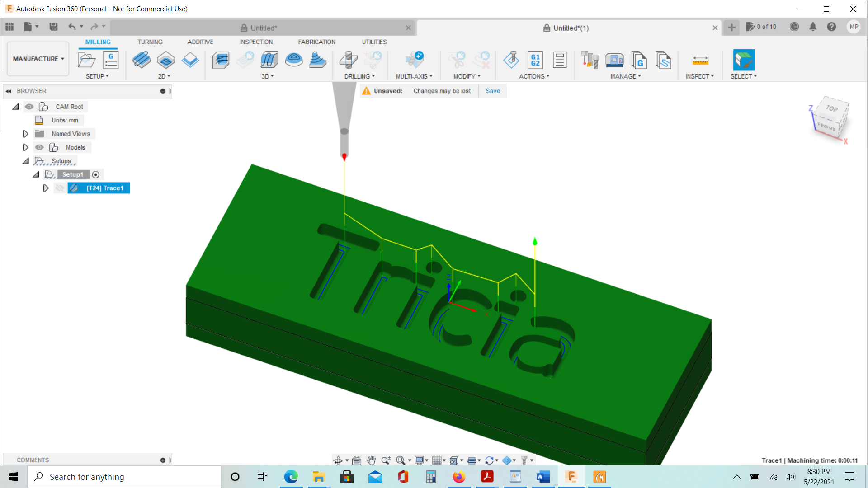The image size is (868, 488).
Task: Open a new design tab with plus button
Action: (x=731, y=28)
